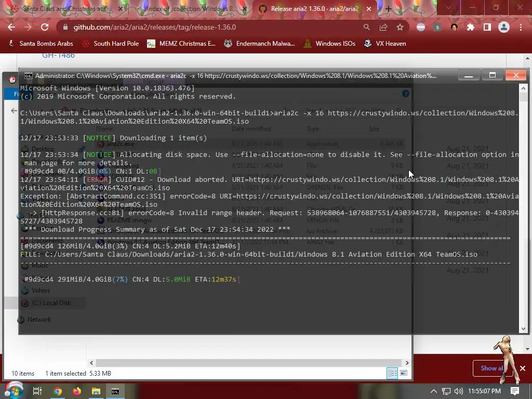Click scroll-right arrow in File Explorer

(407, 363)
